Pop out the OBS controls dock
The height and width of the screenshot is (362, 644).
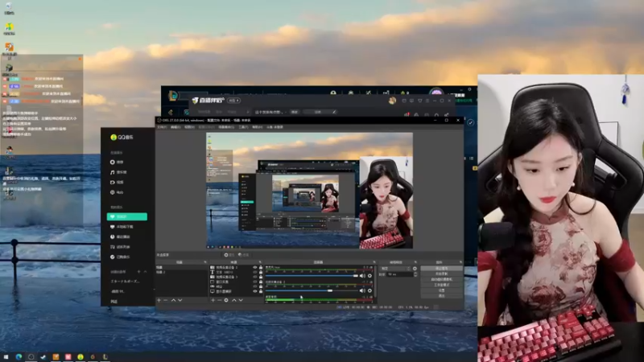click(460, 262)
